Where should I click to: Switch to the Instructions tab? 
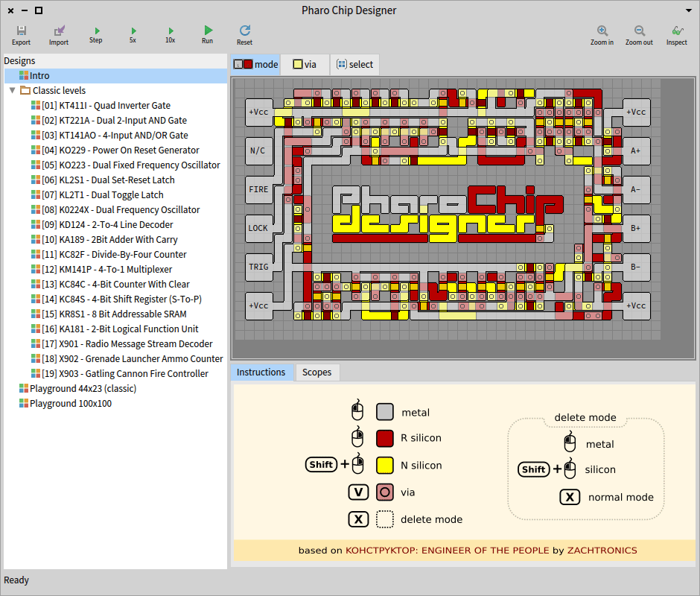pyautogui.click(x=261, y=372)
